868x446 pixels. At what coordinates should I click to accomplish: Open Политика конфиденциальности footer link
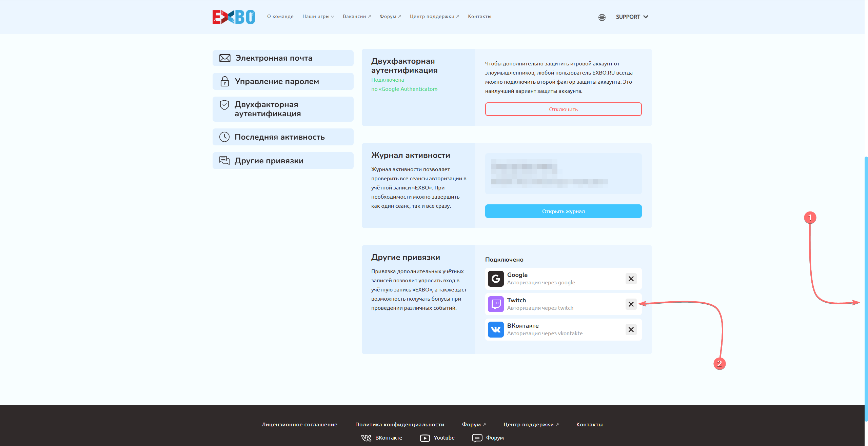(400, 424)
